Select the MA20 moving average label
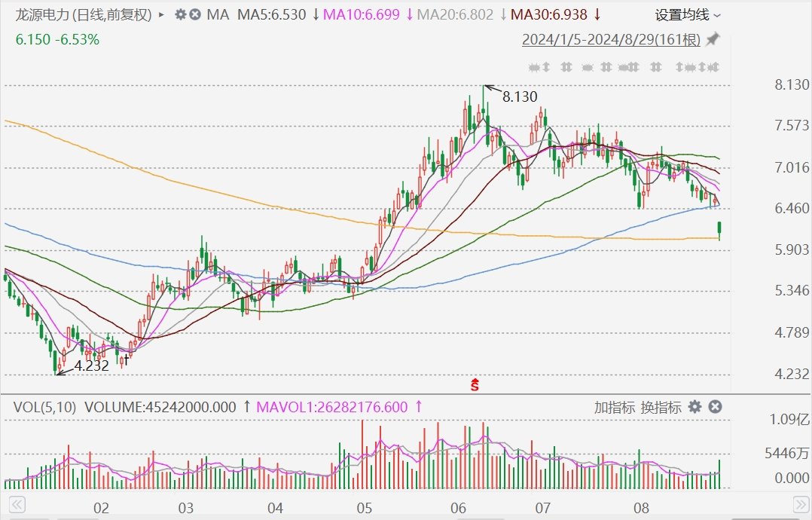 pyautogui.click(x=459, y=14)
